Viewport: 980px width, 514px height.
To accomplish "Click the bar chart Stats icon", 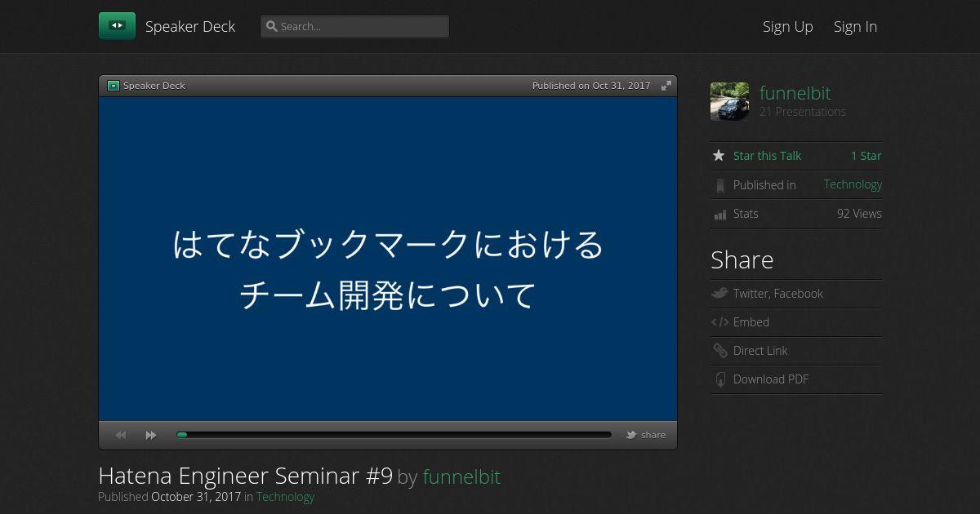I will pyautogui.click(x=719, y=215).
